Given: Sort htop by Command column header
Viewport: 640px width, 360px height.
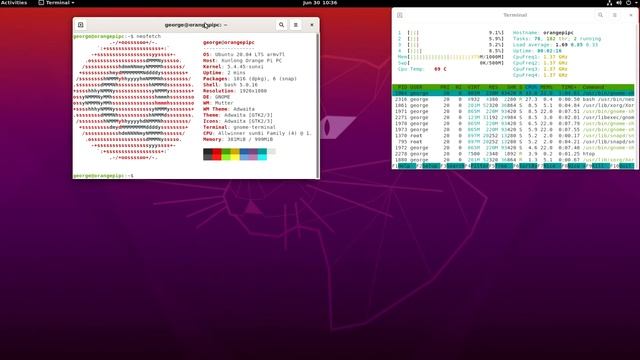Looking at the screenshot, I should (593, 87).
